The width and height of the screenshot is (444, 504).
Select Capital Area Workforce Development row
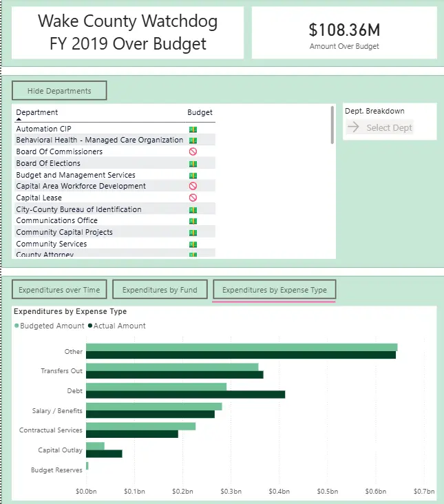tap(115, 186)
